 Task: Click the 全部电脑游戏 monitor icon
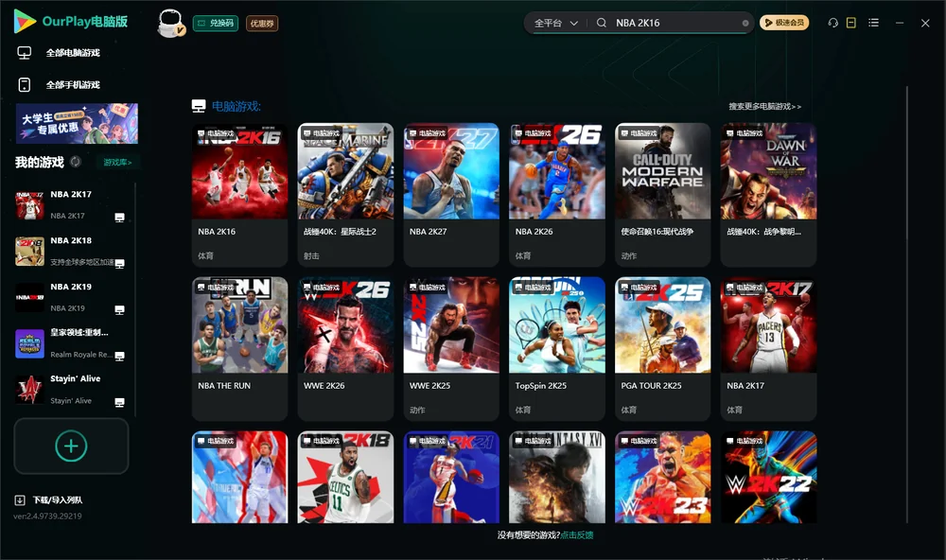pyautogui.click(x=25, y=53)
